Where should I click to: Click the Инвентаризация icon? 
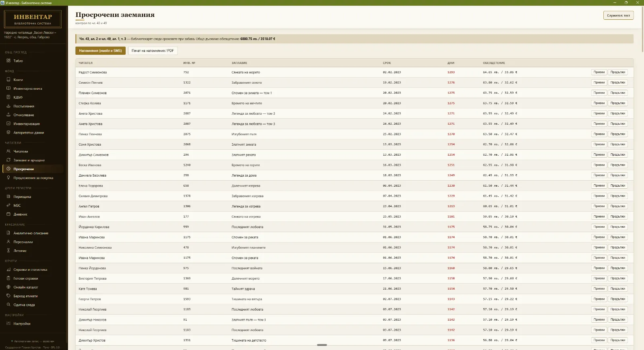pos(8,124)
